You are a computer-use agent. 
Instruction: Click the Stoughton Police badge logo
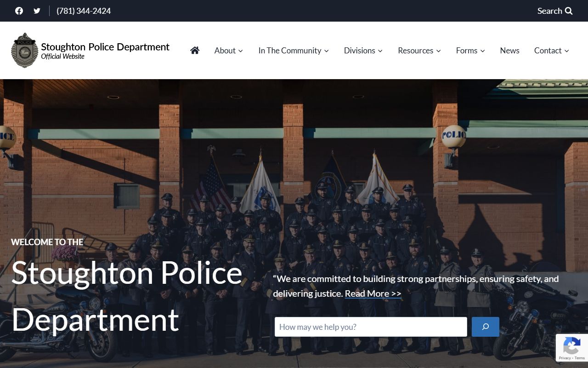(25, 50)
